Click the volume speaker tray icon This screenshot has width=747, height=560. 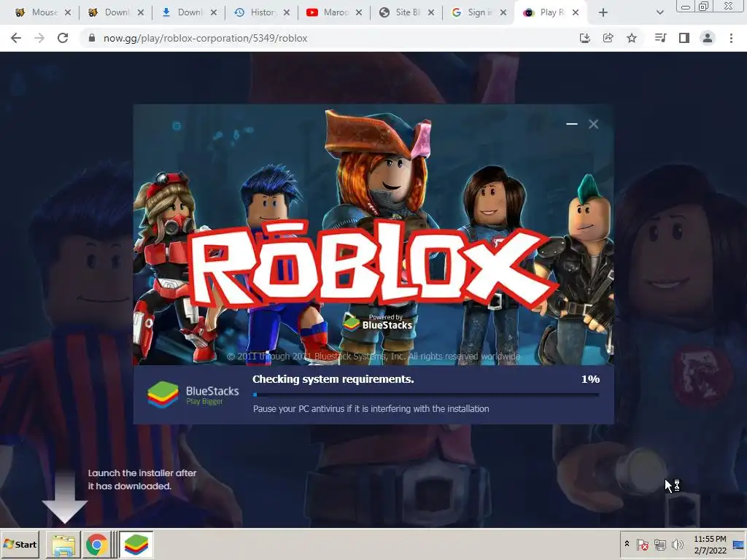677,544
